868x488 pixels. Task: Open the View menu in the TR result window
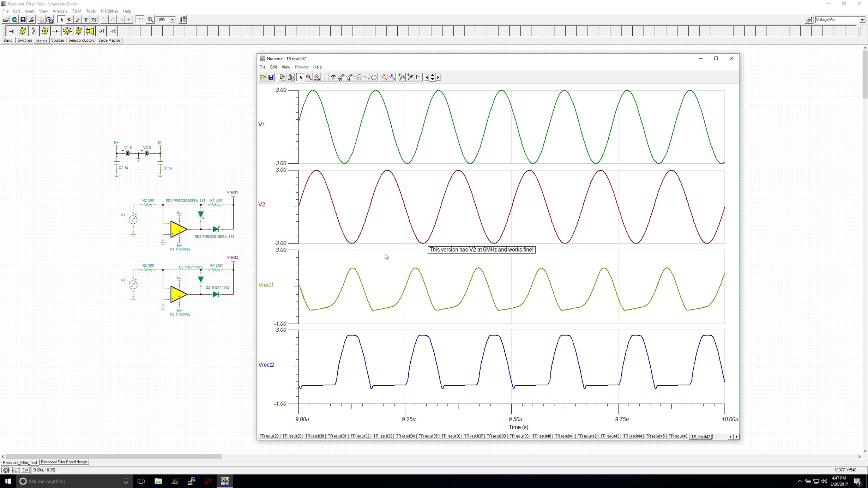[286, 67]
